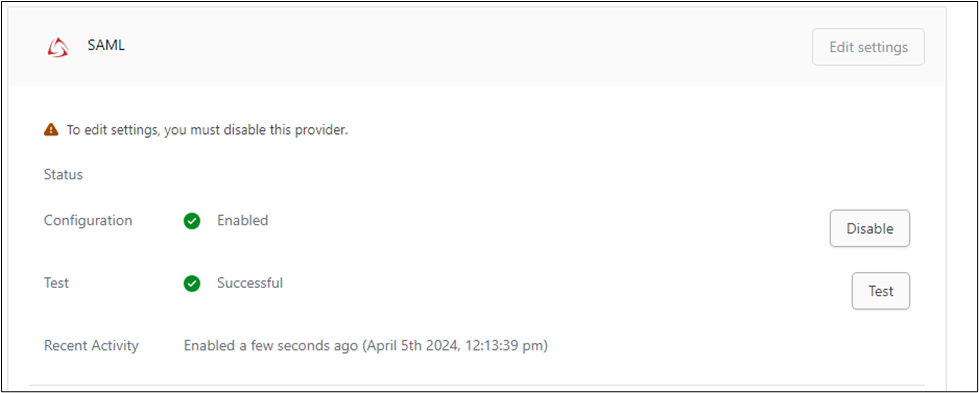The width and height of the screenshot is (979, 393).
Task: Click the orange warning triangle icon
Action: click(51, 130)
